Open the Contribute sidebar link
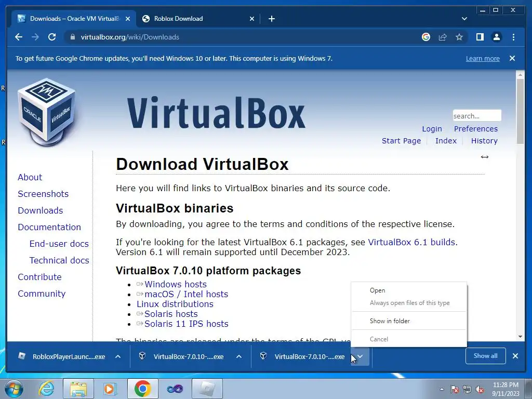The width and height of the screenshot is (532, 399). pos(39,277)
